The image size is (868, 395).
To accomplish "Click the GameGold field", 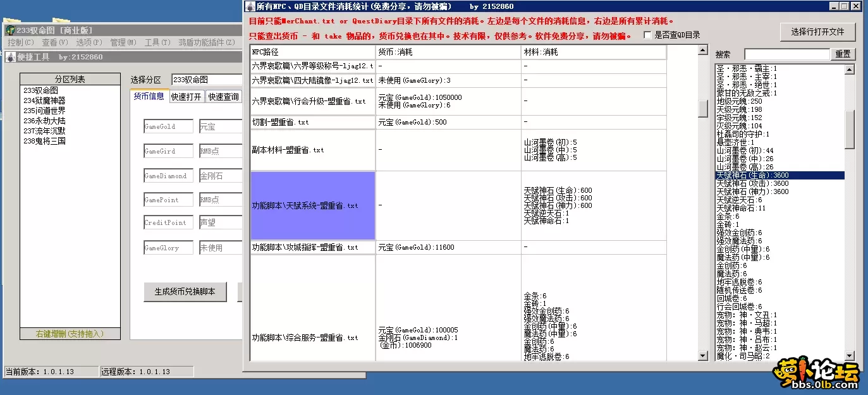I will pyautogui.click(x=168, y=127).
